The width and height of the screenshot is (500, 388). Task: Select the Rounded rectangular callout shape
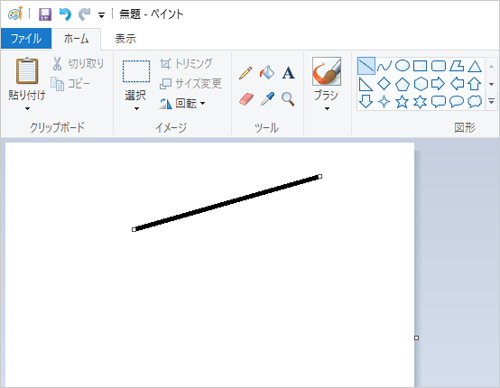(438, 102)
